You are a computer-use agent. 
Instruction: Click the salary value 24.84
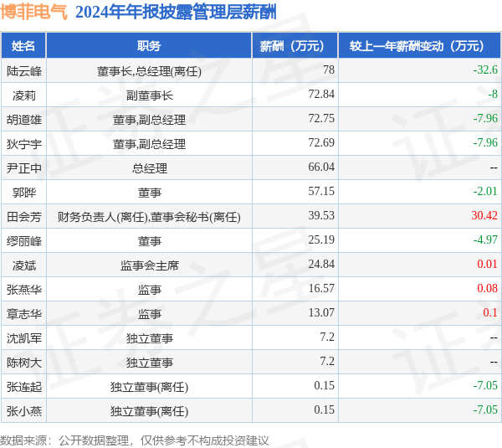coord(321,265)
